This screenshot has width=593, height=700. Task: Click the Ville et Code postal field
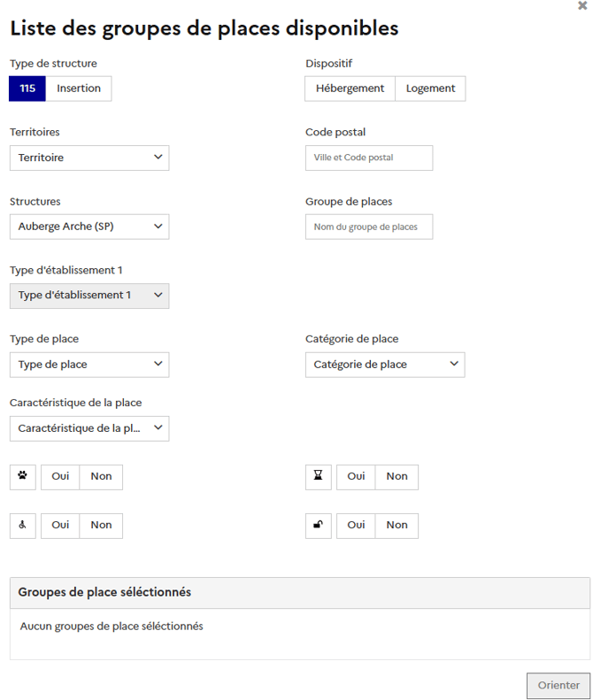click(369, 158)
